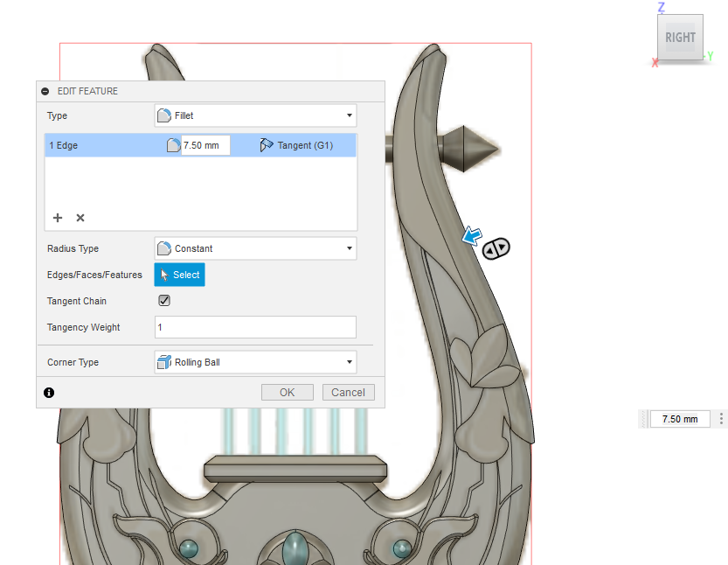The image size is (728, 565).
Task: Open the options menu beside floating value field
Action: click(721, 419)
